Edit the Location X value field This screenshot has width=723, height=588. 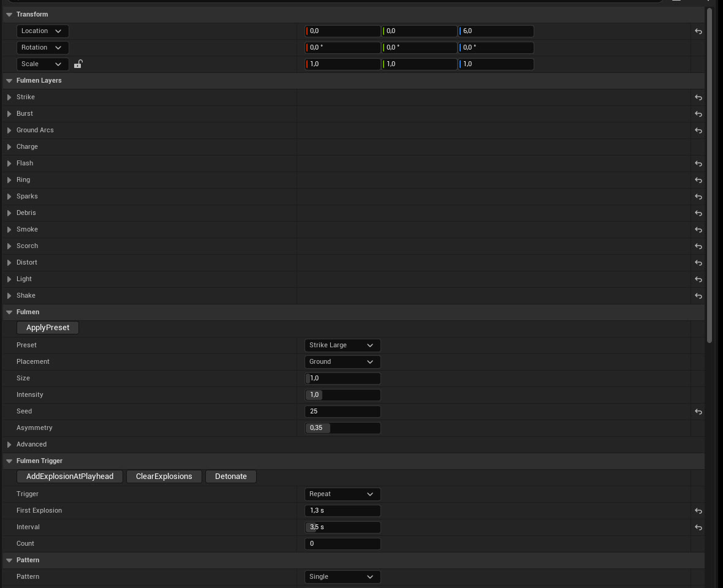[343, 31]
